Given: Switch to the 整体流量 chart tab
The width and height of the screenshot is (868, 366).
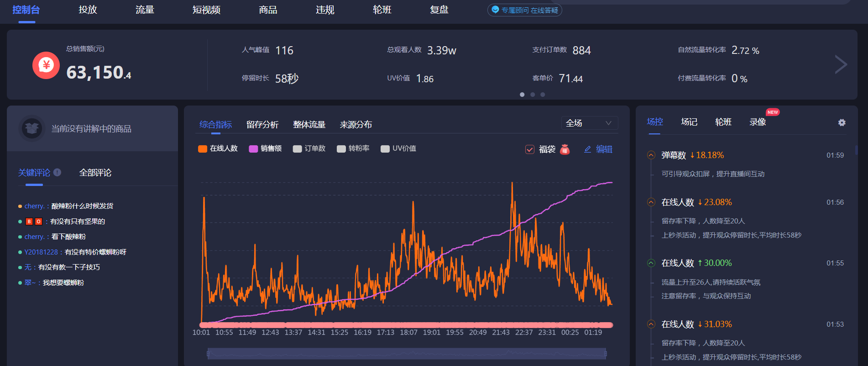Looking at the screenshot, I should pyautogui.click(x=309, y=125).
